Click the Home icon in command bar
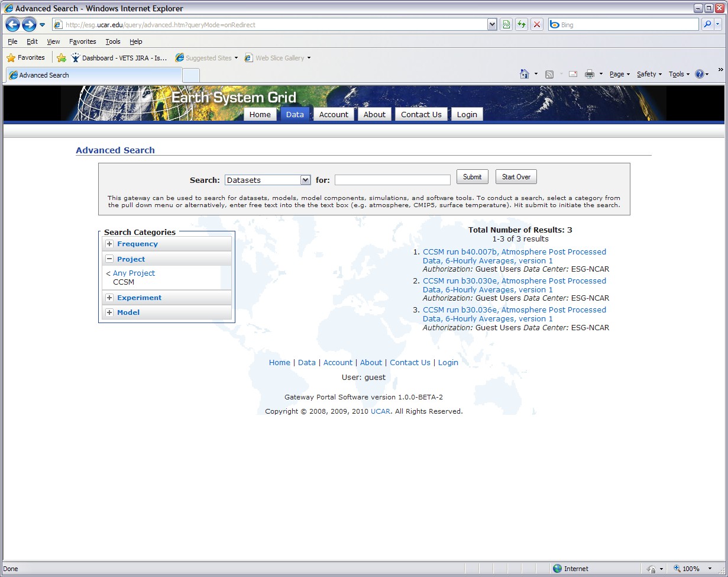The width and height of the screenshot is (728, 577). click(x=524, y=74)
